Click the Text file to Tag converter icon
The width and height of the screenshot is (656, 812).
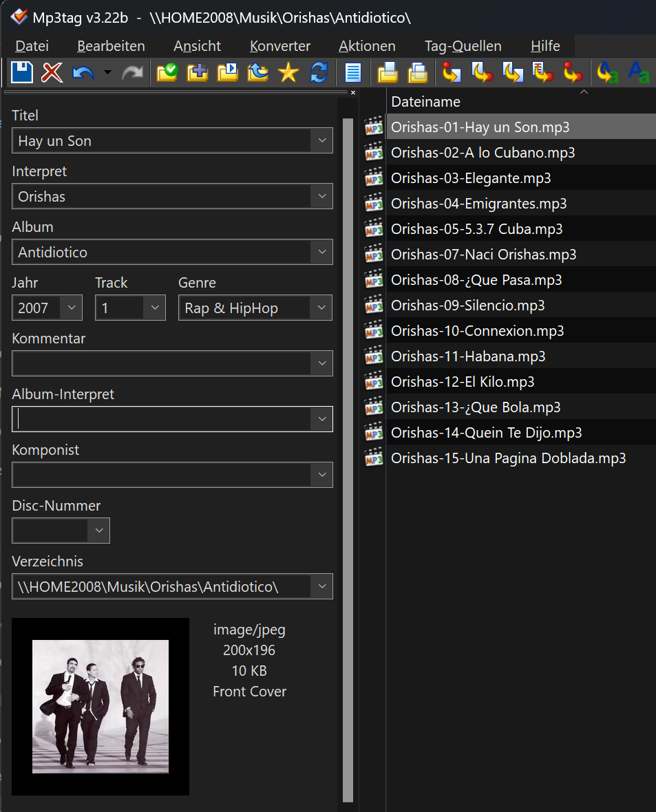(x=542, y=72)
